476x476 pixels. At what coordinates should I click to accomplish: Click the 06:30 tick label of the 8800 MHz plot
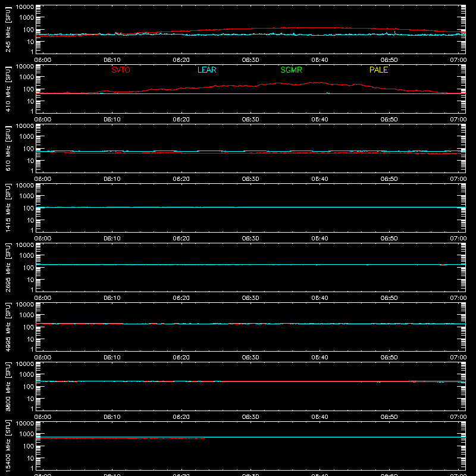[250, 417]
